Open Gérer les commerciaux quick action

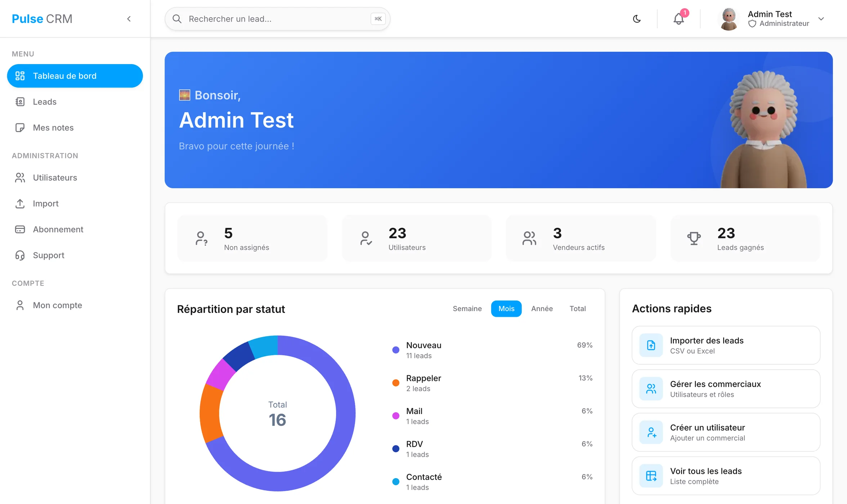pyautogui.click(x=726, y=389)
